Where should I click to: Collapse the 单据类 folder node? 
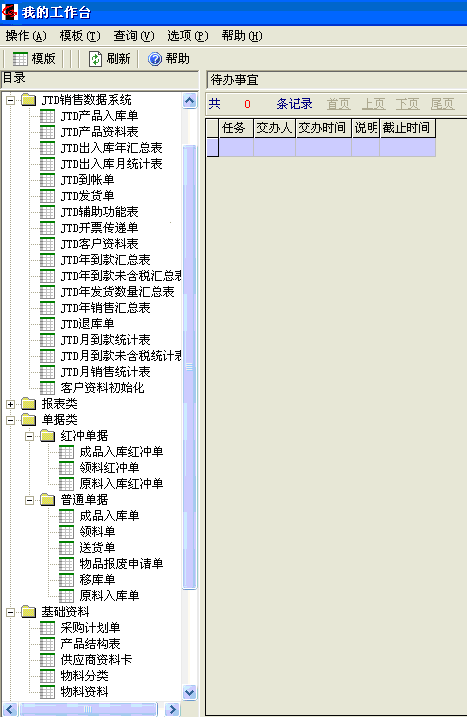[x=11, y=420]
